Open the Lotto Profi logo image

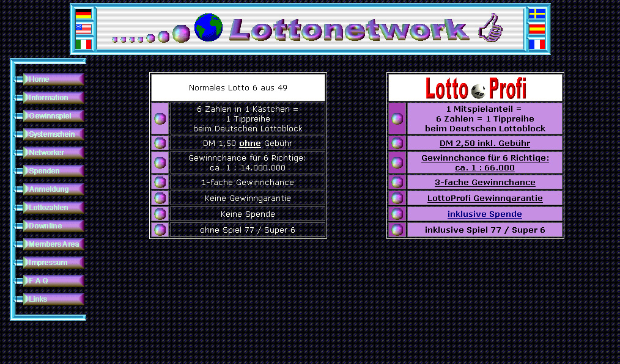pos(475,88)
